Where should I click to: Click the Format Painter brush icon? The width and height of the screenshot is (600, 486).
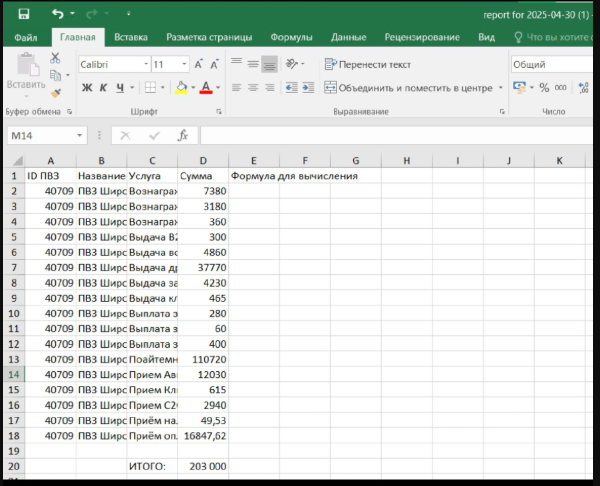(56, 93)
